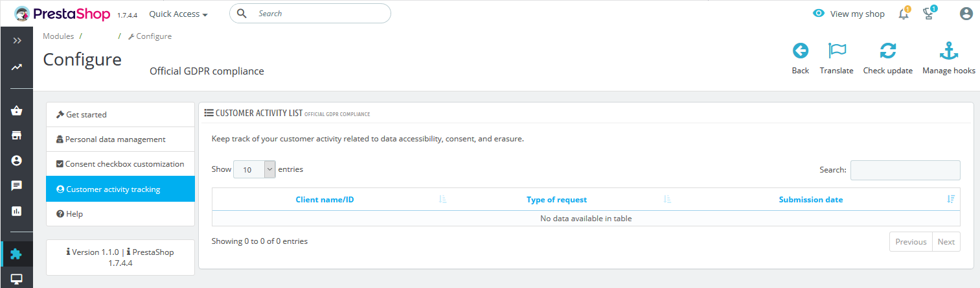Click the trophy icon in header
The height and width of the screenshot is (288, 980).
click(x=929, y=14)
